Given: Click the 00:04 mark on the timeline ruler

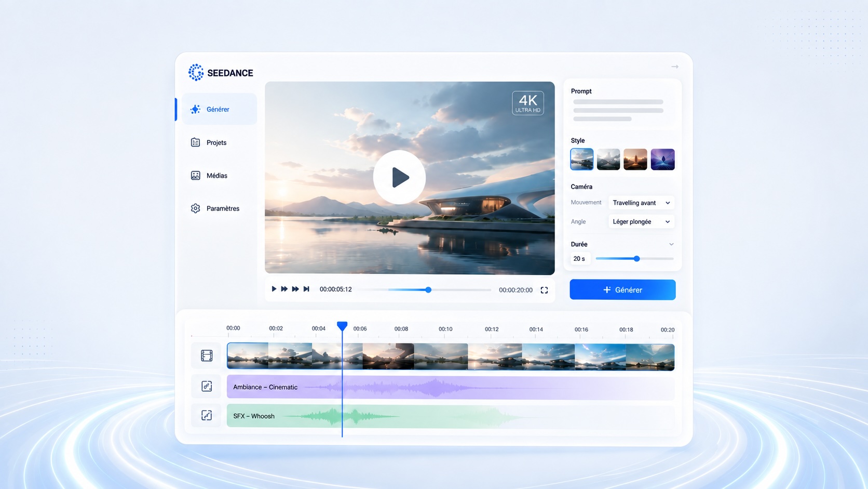Looking at the screenshot, I should (x=318, y=328).
